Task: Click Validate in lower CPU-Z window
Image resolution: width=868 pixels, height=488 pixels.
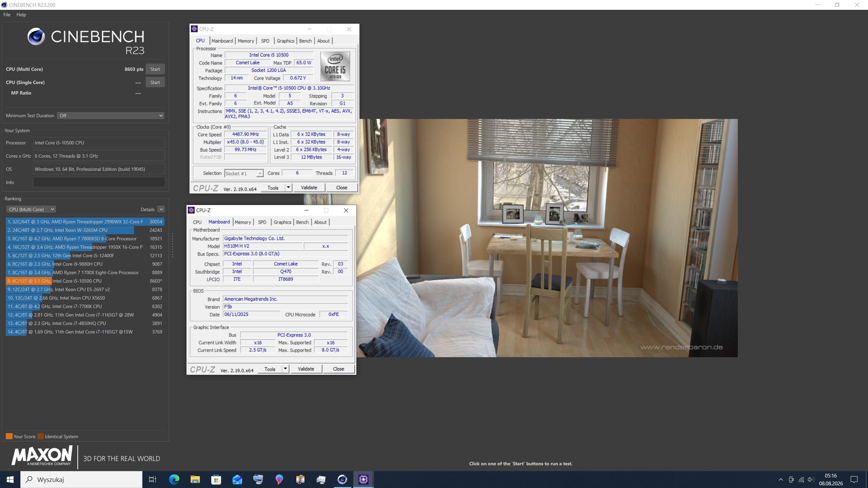Action: 306,369
